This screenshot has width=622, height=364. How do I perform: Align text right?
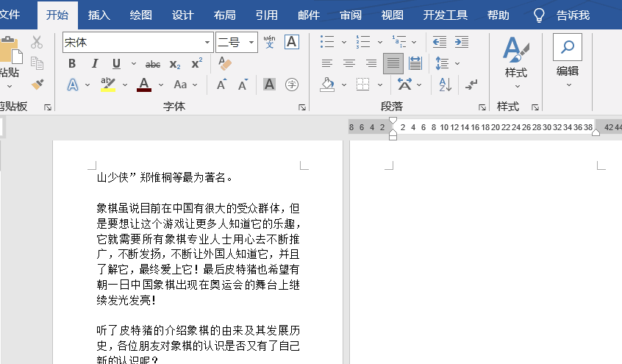(371, 63)
